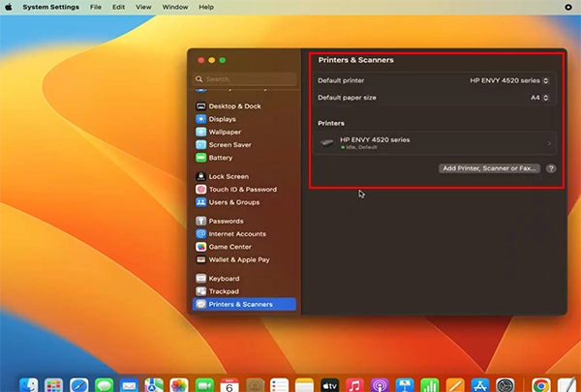Viewport: 581px width, 392px height.
Task: Open HP ENVY 4520 series printer details
Action: [x=435, y=143]
